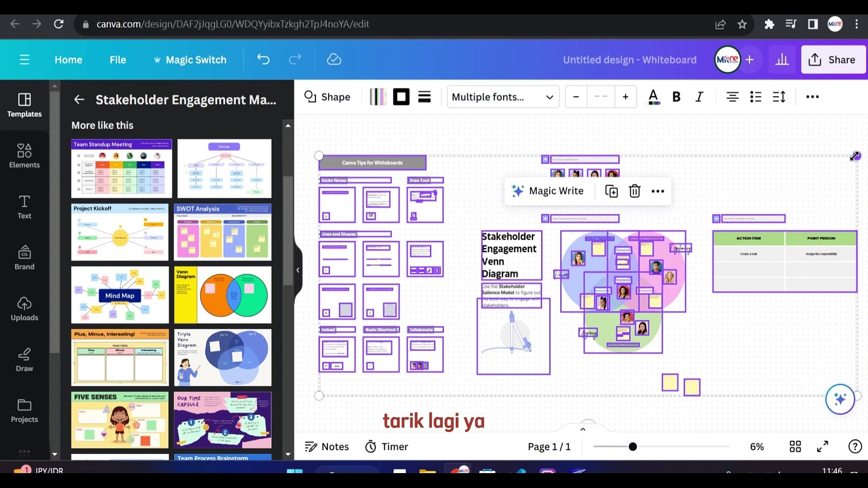Click the Share button
The height and width of the screenshot is (488, 868).
(x=833, y=59)
